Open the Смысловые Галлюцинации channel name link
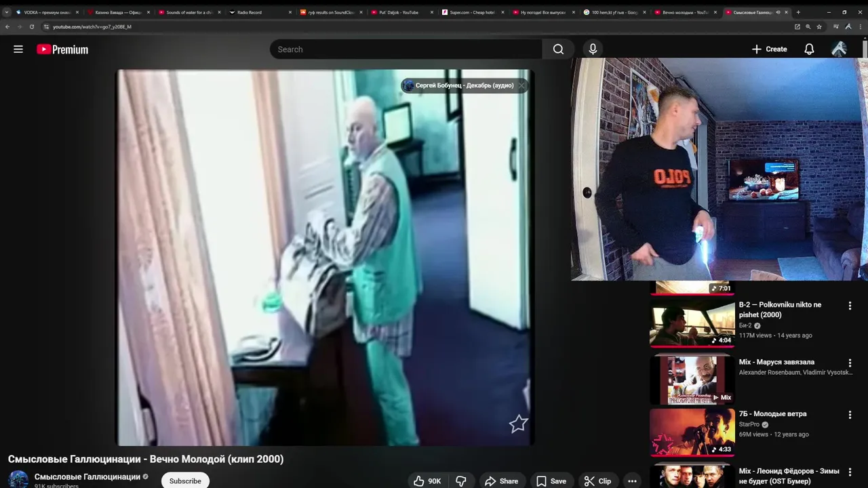 tap(87, 477)
